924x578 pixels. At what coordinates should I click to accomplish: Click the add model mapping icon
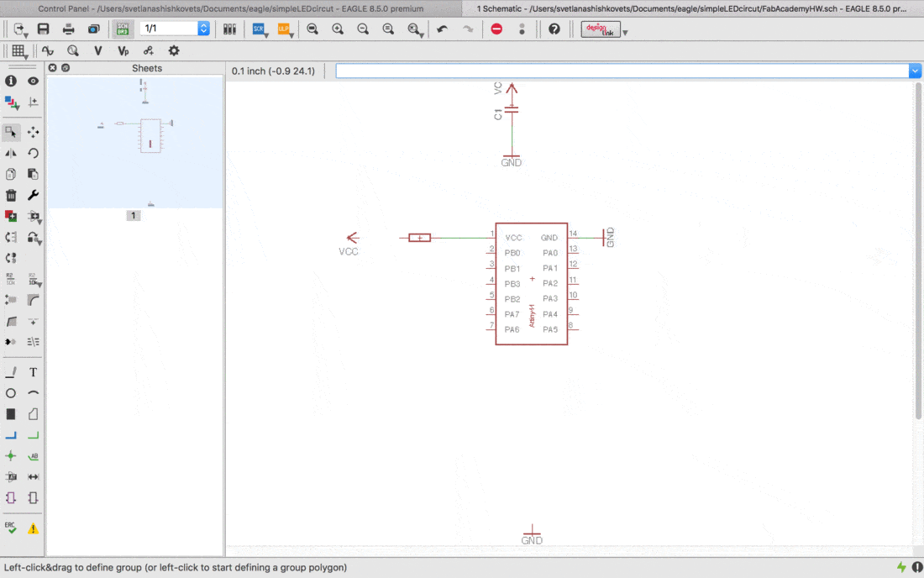click(x=149, y=50)
